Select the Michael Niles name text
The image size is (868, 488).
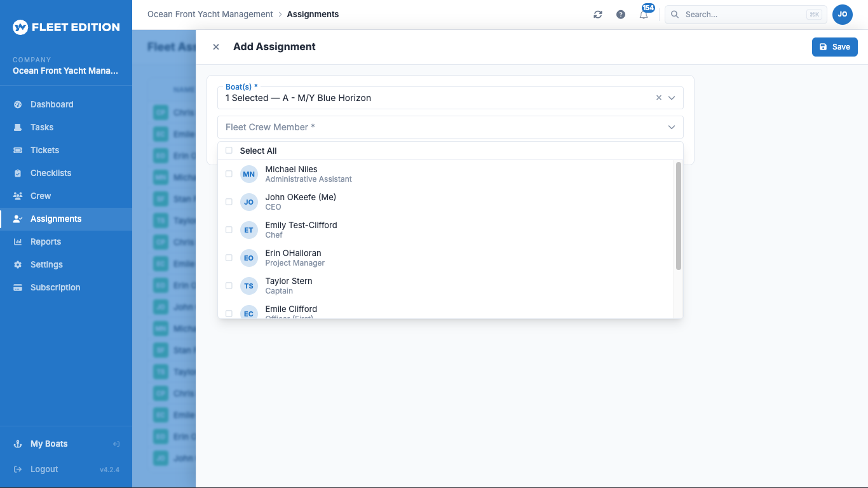click(291, 169)
